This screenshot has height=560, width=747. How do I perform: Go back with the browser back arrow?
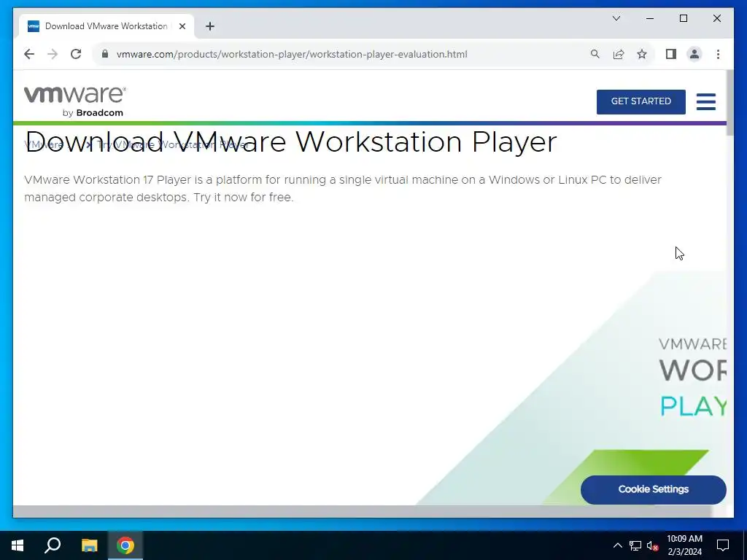point(29,54)
